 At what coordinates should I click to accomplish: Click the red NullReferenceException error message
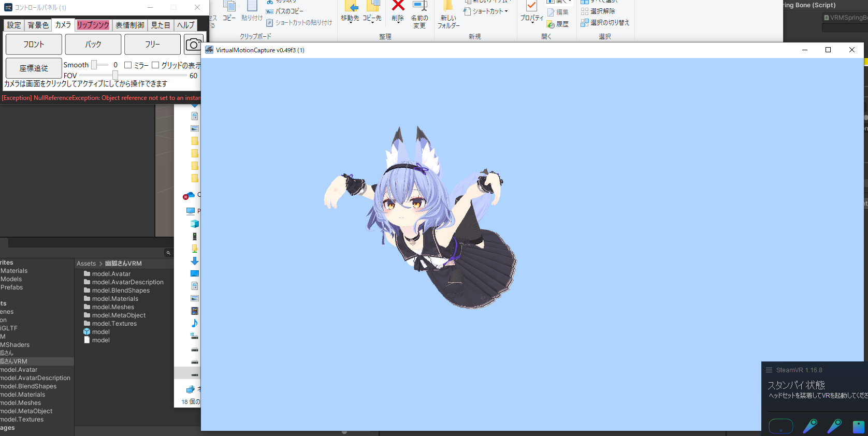100,98
